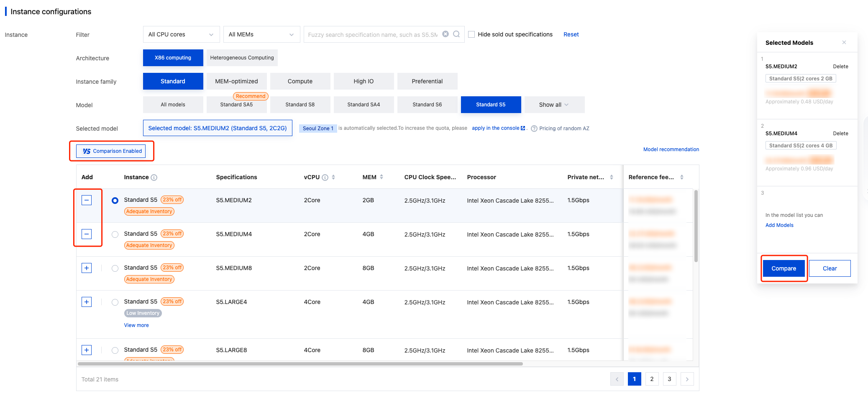
Task: Select the S5.LARGE4 radio button
Action: 115,302
